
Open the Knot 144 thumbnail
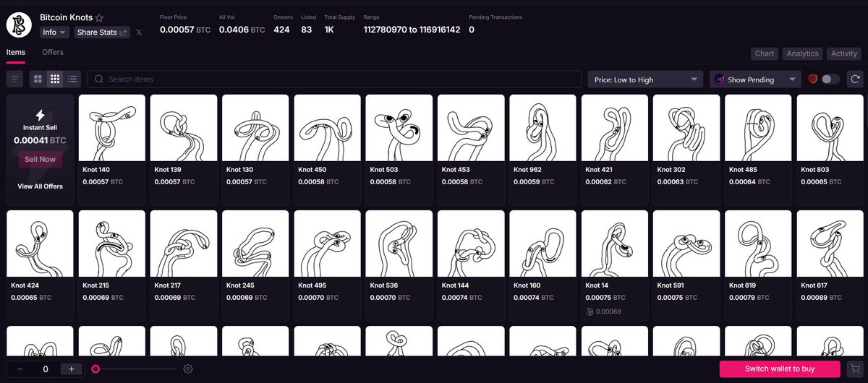[x=471, y=244]
